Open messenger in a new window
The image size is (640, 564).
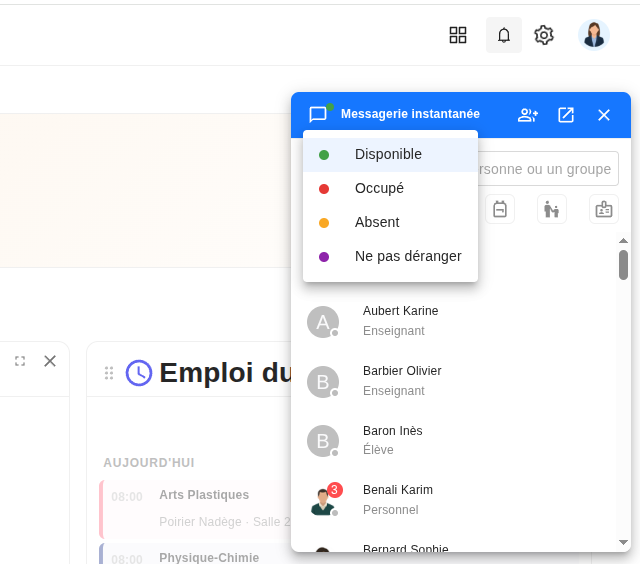566,115
